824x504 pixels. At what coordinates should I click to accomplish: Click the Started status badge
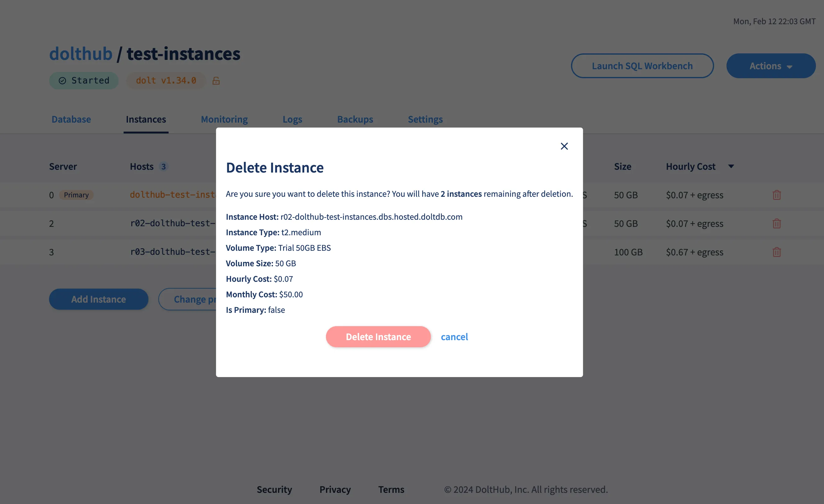84,81
